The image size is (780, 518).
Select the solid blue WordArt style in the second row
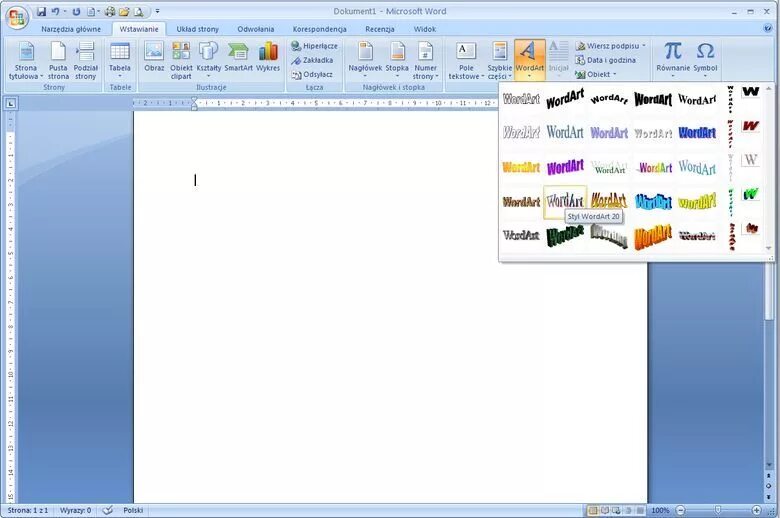pos(696,133)
